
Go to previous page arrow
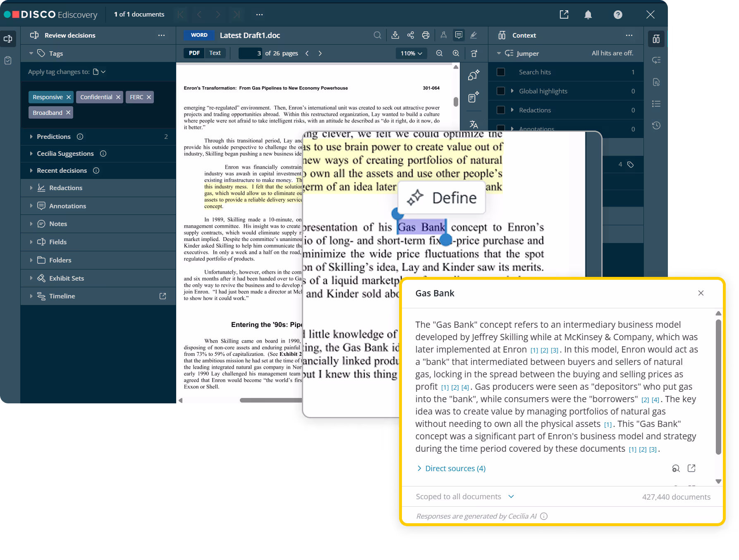pos(307,53)
